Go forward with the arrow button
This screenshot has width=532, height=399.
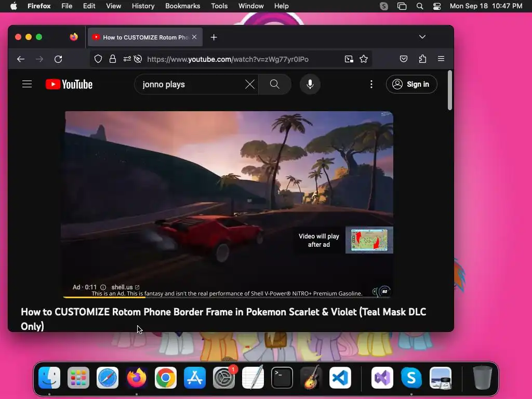[x=39, y=59]
